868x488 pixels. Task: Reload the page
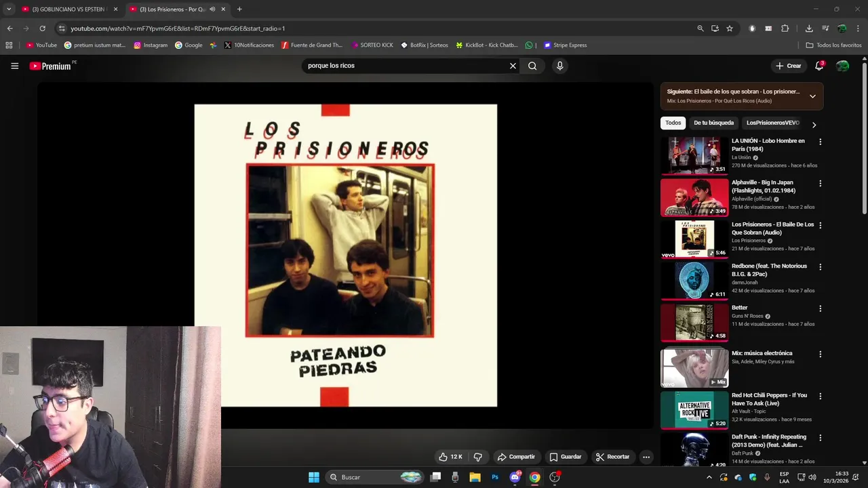(42, 28)
